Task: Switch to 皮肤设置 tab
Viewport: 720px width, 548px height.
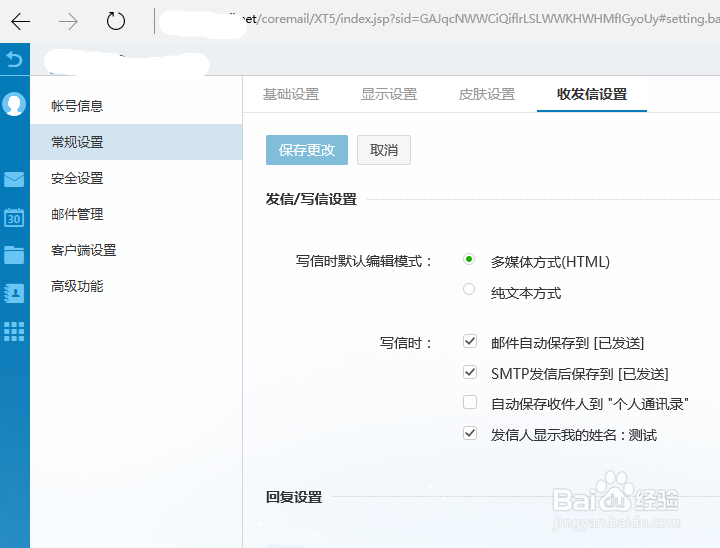Action: pos(487,94)
